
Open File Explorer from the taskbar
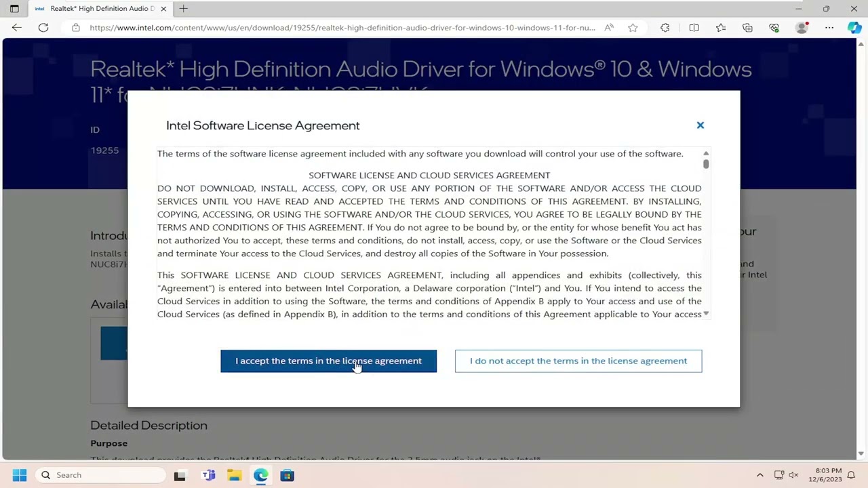(x=235, y=475)
